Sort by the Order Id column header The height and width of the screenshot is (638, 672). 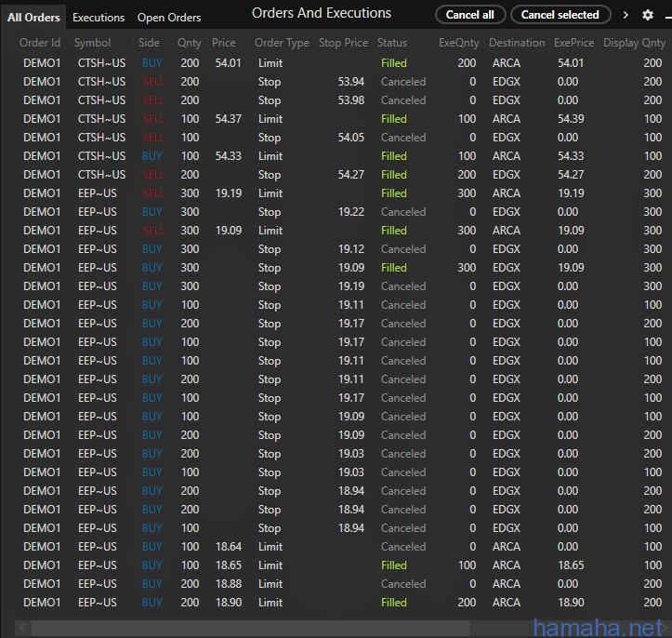point(40,43)
